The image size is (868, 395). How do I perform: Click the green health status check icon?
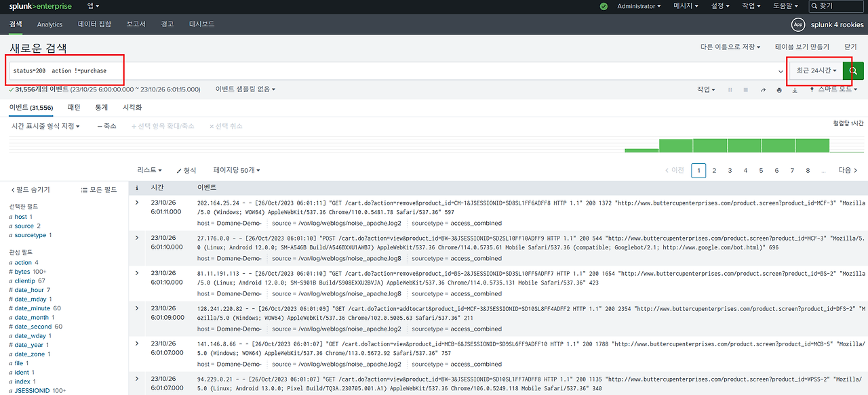(x=604, y=6)
